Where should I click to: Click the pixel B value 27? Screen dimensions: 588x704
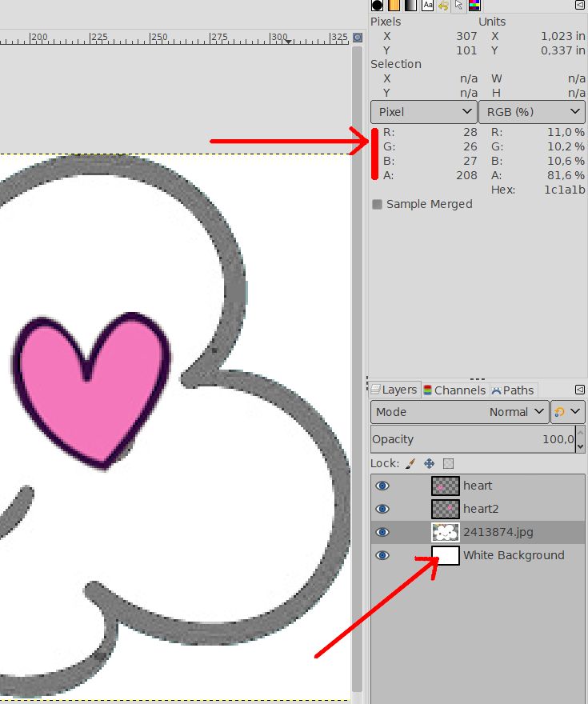click(x=470, y=161)
